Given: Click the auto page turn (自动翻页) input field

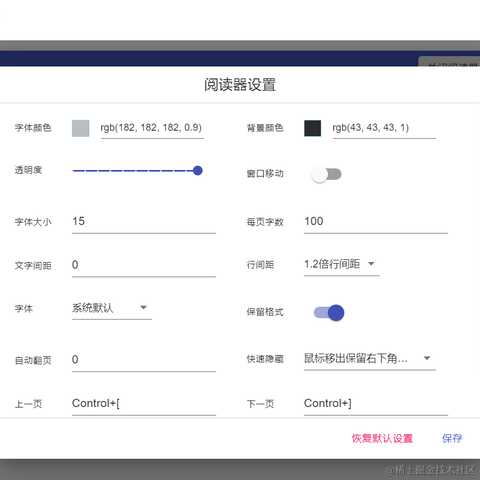Looking at the screenshot, I should 144,360.
